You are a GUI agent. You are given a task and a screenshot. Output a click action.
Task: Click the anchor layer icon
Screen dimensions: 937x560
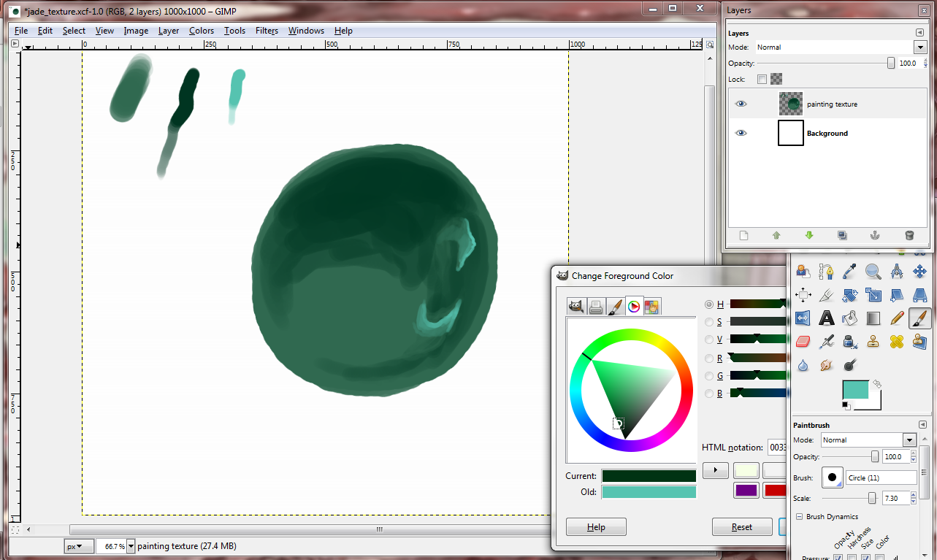click(876, 235)
